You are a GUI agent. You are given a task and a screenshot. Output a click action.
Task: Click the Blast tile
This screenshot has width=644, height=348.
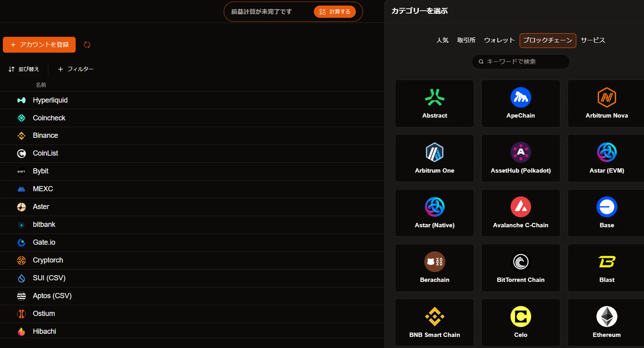point(606,268)
